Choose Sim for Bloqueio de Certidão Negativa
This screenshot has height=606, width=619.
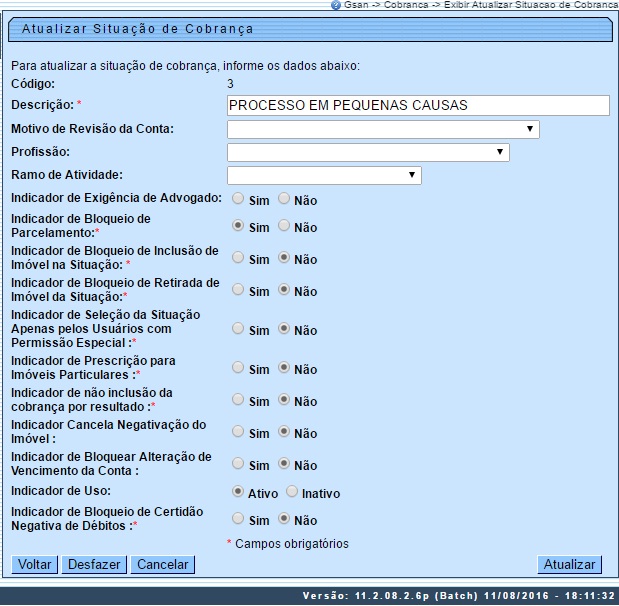tap(238, 519)
